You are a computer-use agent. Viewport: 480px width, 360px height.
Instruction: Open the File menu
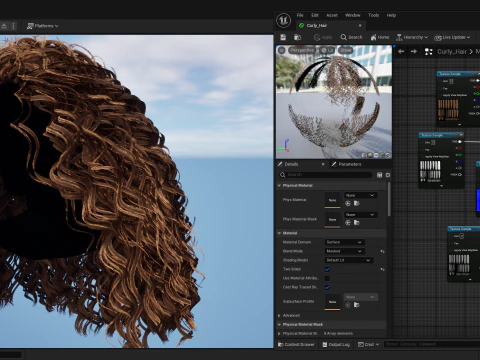pos(300,15)
